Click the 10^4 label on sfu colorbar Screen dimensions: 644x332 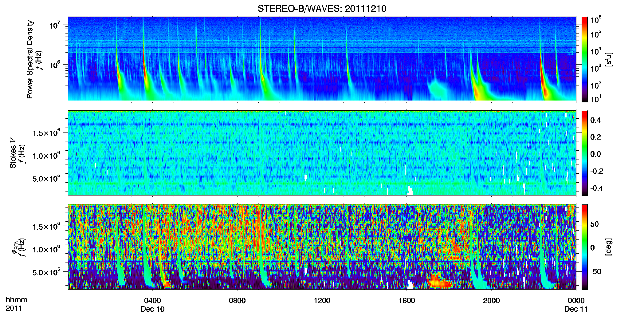596,51
